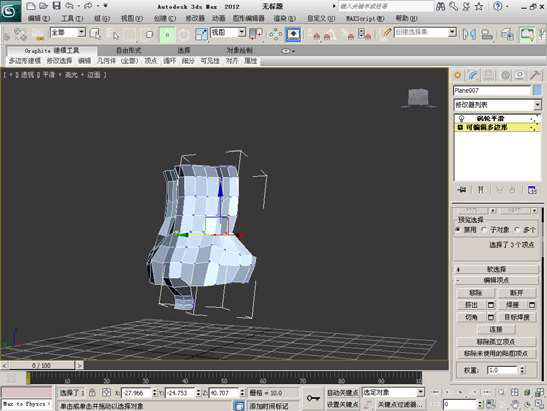Viewport: 547px width, 411px height.
Task: Open the 挤出 extrude settings box
Action: click(x=491, y=305)
